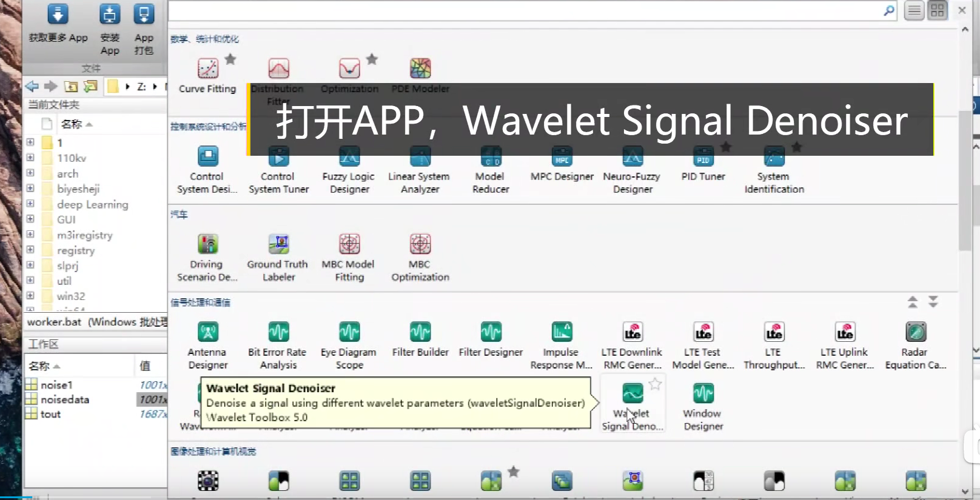The width and height of the screenshot is (980, 500).
Task: Favorite the Wavelet Signal Denoiser star
Action: pos(655,384)
